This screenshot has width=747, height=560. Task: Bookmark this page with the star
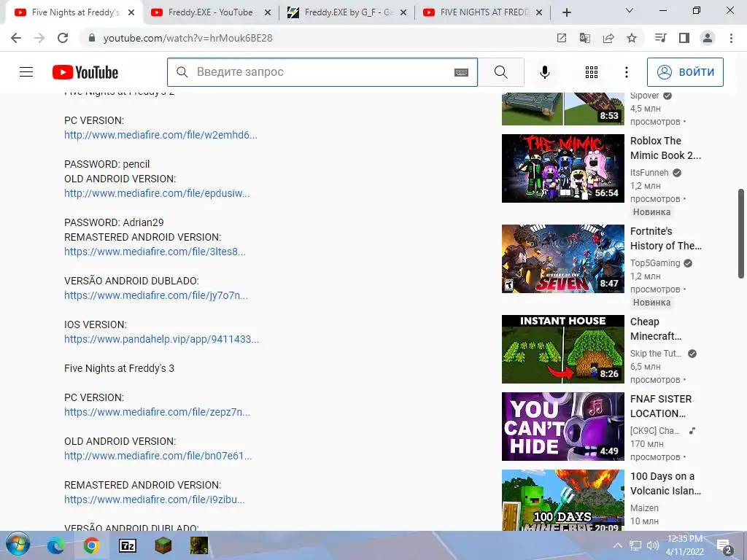[632, 38]
